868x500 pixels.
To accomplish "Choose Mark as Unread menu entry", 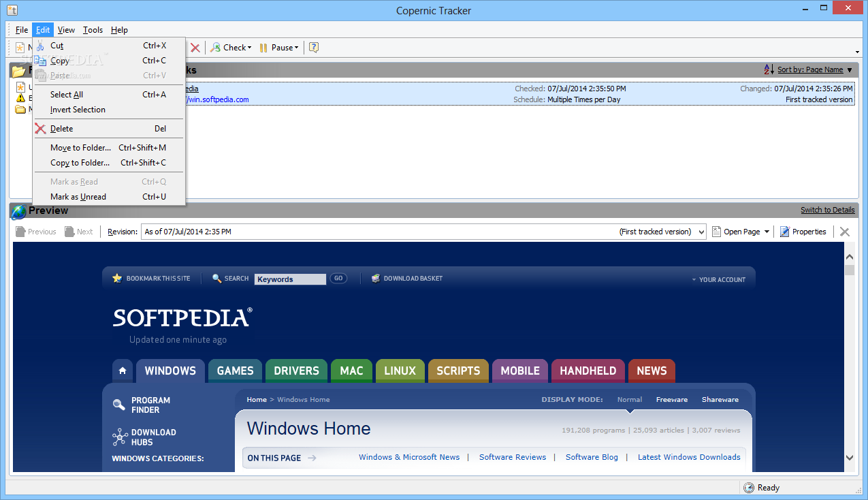I will coord(109,197).
